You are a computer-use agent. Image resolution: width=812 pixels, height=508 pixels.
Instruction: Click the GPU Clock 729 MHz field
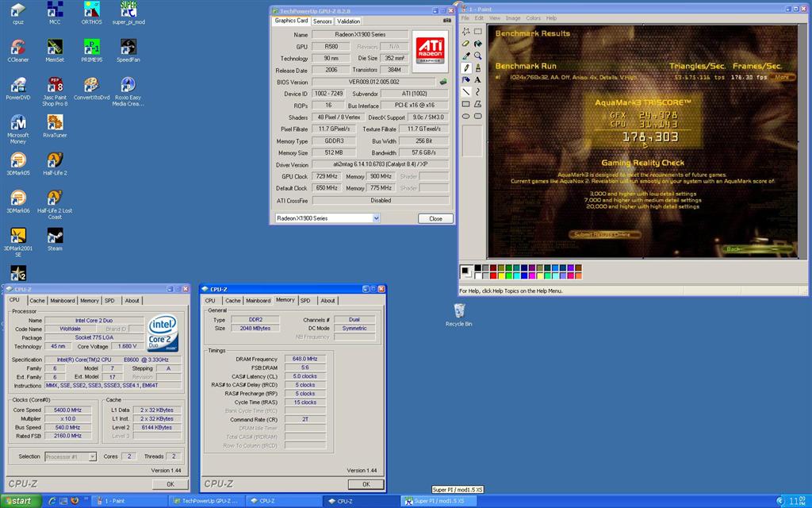click(x=327, y=176)
